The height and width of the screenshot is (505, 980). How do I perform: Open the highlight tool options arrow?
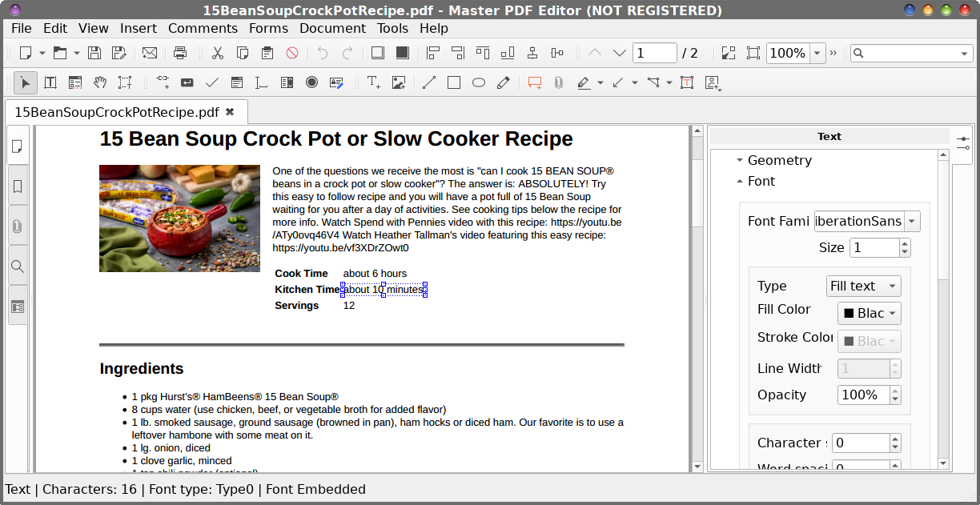(600, 82)
